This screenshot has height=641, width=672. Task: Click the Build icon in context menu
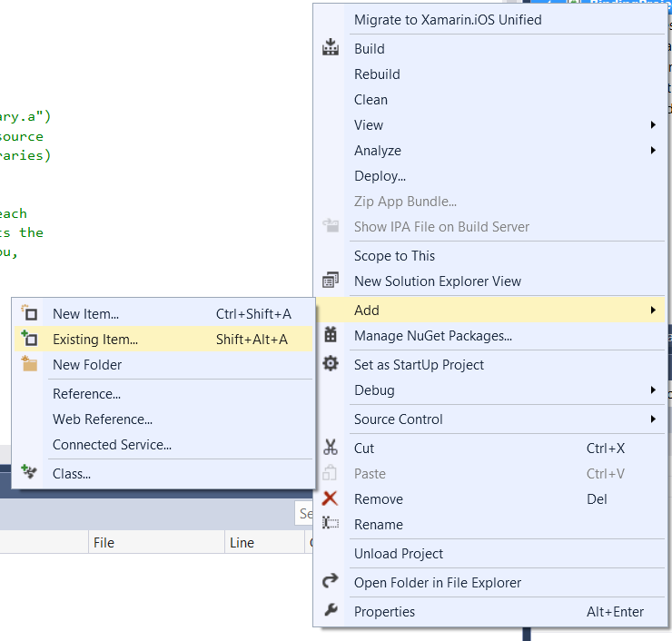pyautogui.click(x=330, y=47)
